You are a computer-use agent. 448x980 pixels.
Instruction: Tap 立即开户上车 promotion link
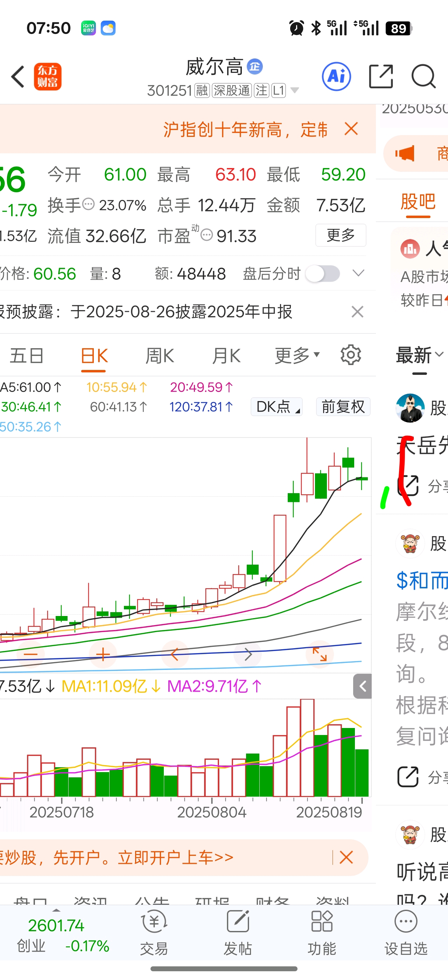175,857
